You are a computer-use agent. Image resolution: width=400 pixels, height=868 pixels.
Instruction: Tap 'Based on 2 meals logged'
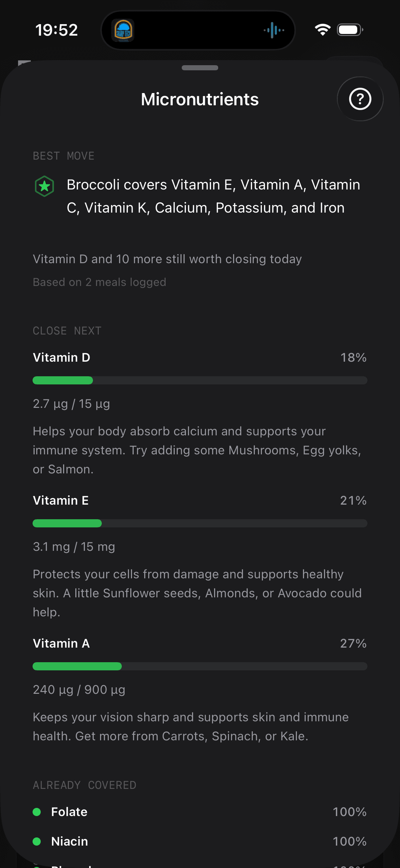pyautogui.click(x=99, y=282)
